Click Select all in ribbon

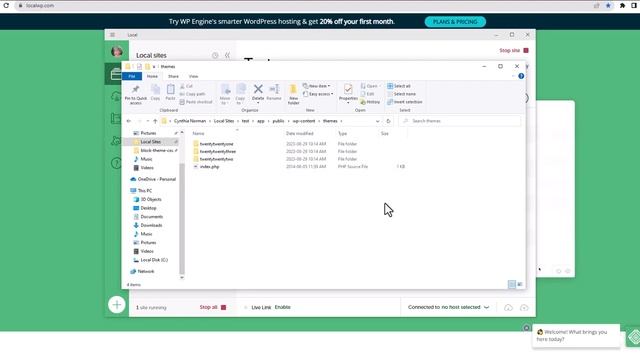[399, 86]
